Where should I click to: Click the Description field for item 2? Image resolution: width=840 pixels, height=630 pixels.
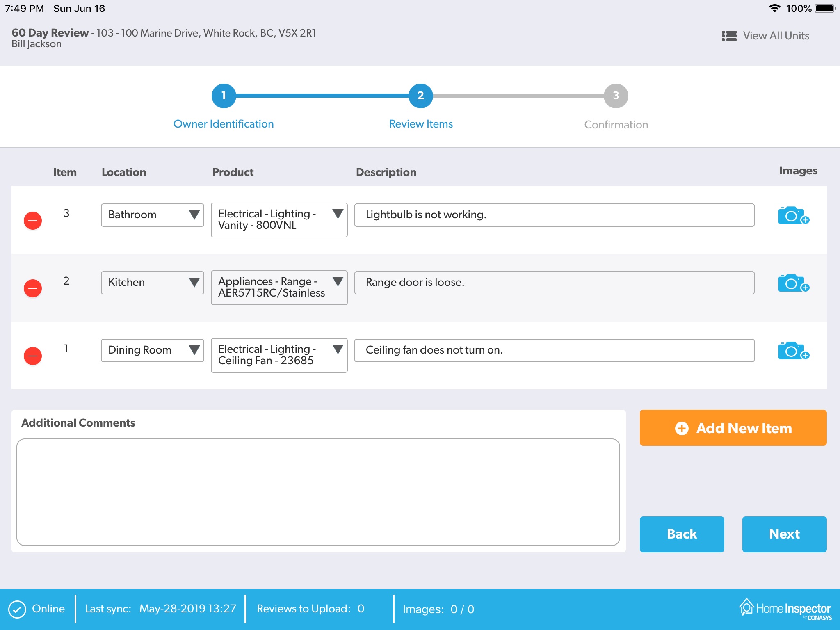554,283
